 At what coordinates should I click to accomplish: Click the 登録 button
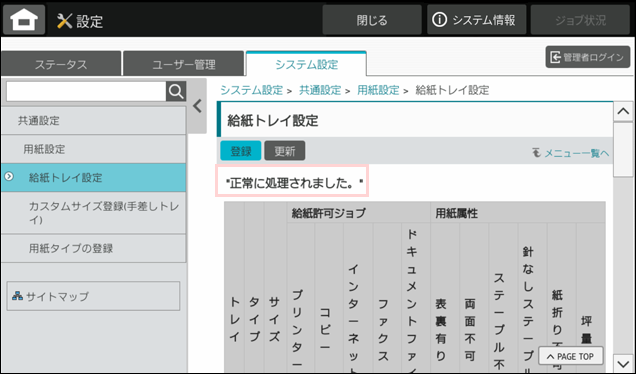(x=241, y=151)
